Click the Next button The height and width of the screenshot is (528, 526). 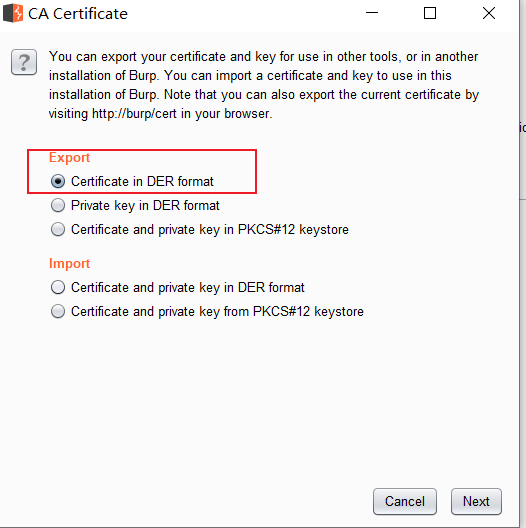pos(476,501)
